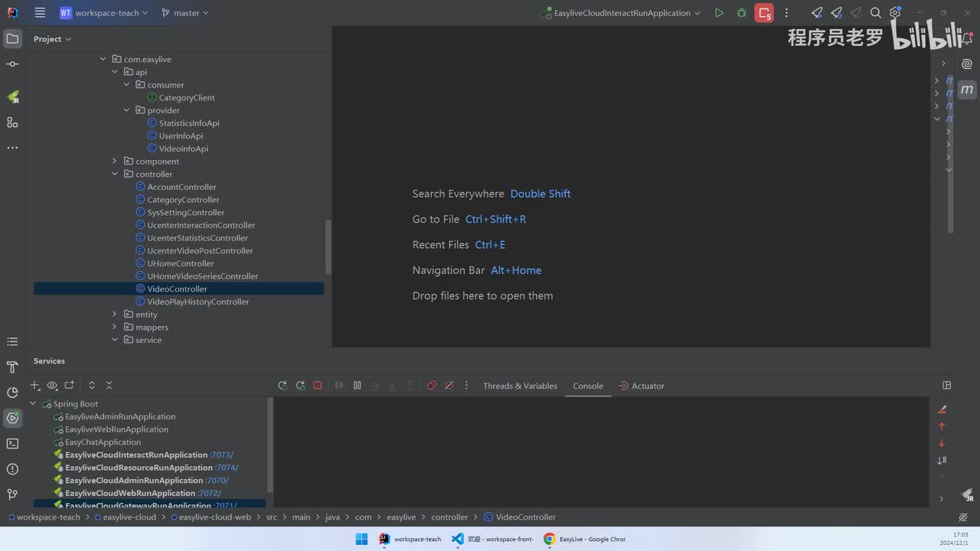This screenshot has height=551, width=980.
Task: Expand the mappers package
Action: tap(115, 328)
